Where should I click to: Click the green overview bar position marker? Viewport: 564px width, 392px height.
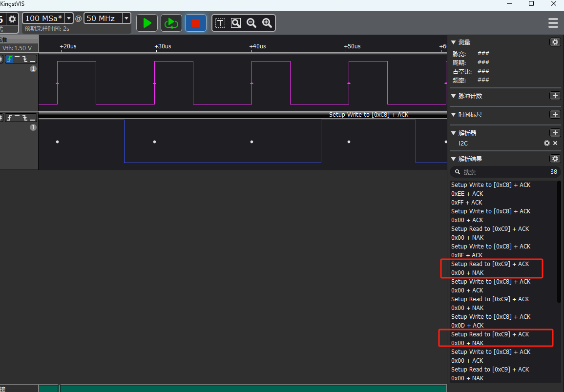tap(59, 388)
